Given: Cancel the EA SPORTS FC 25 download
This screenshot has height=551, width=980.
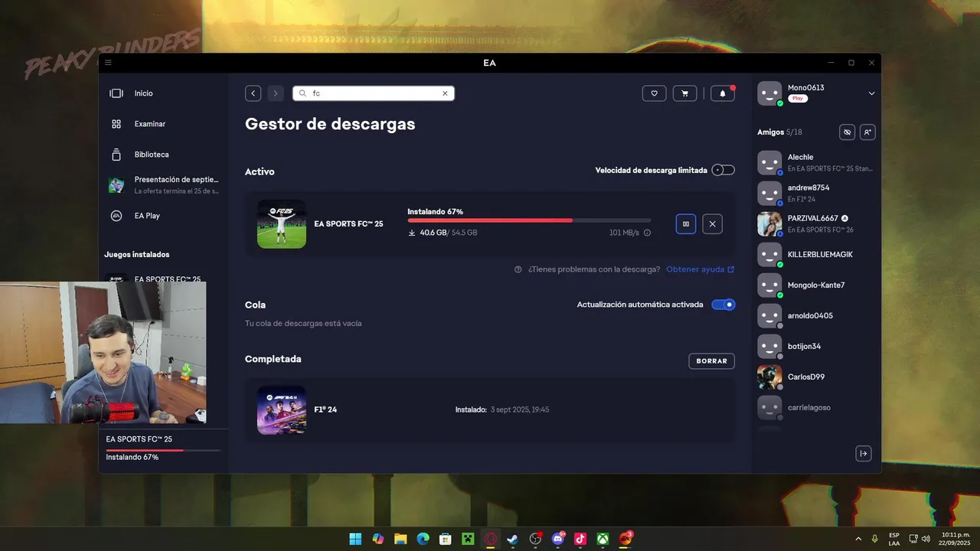Looking at the screenshot, I should point(713,224).
